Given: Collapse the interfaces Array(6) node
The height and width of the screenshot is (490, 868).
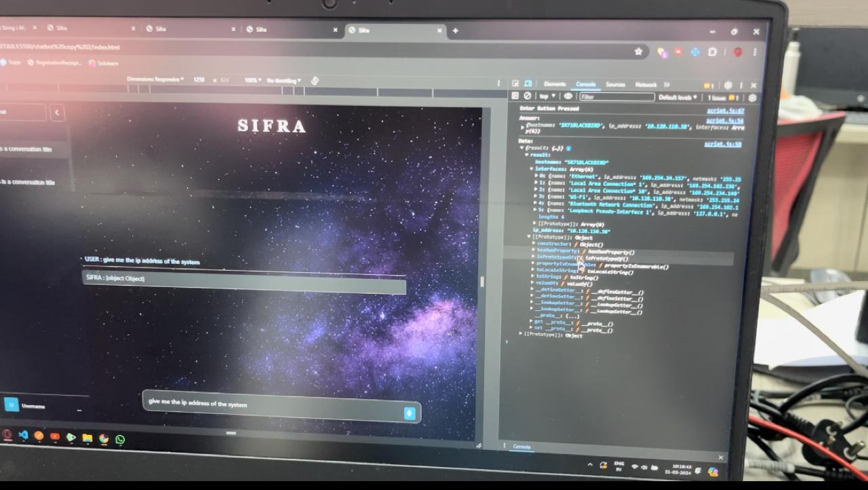Looking at the screenshot, I should coord(532,168).
